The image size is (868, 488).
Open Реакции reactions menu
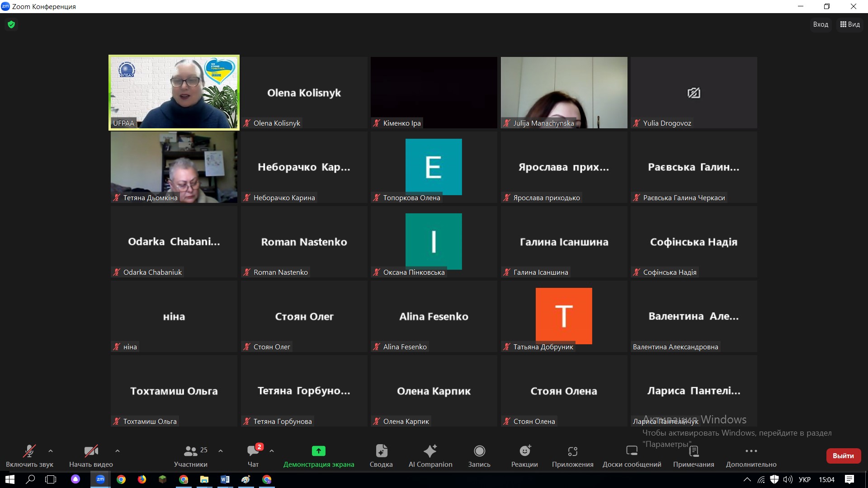point(524,456)
